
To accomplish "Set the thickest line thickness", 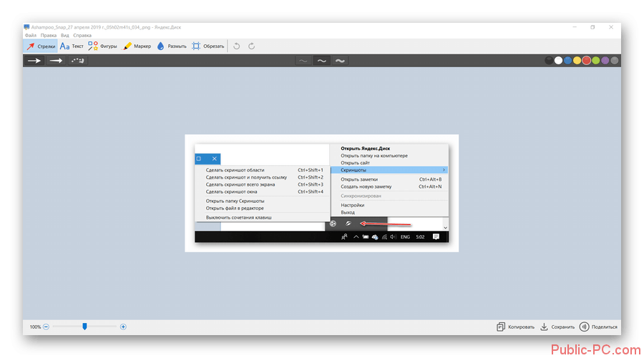I will click(340, 61).
